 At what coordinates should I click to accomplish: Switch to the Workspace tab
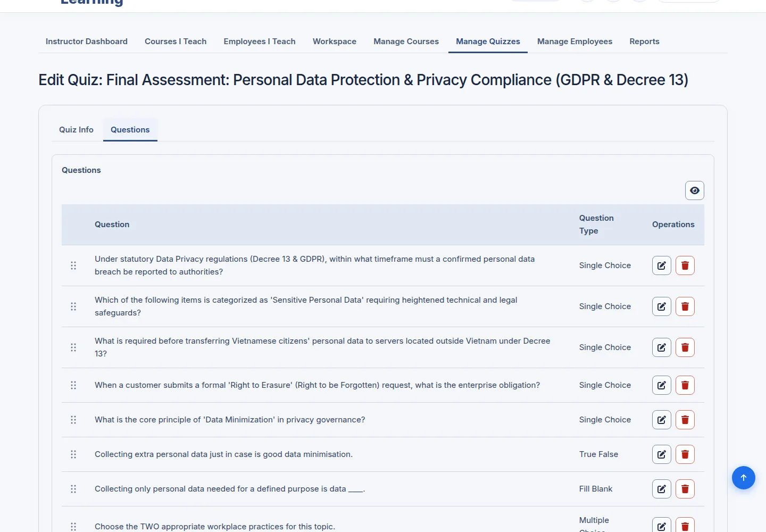[x=335, y=41]
